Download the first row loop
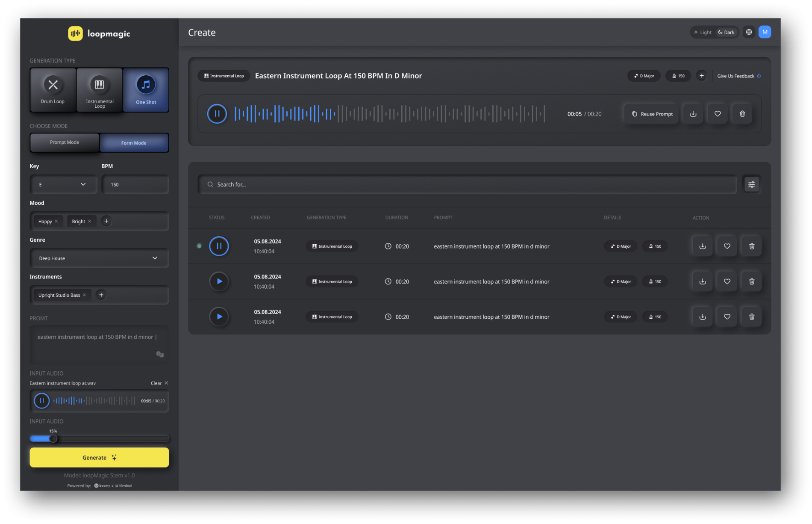The height and width of the screenshot is (524, 812). click(x=702, y=246)
